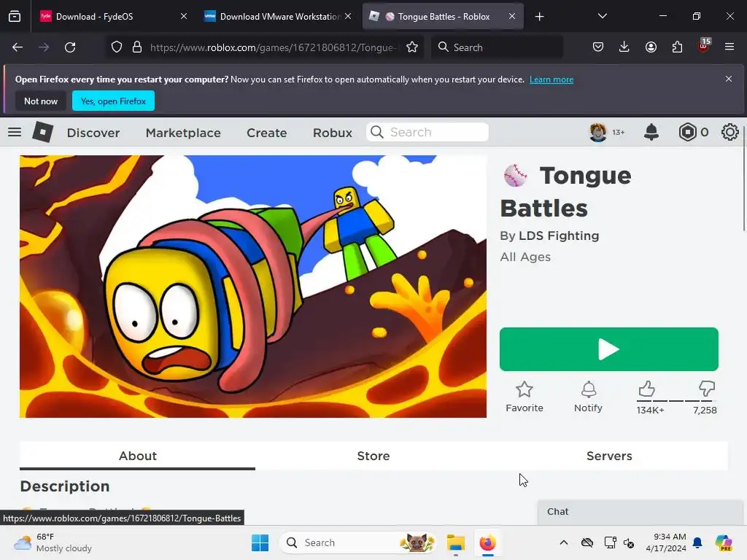This screenshot has height=560, width=747.
Task: Open Firefox View tab list icon
Action: click(15, 17)
